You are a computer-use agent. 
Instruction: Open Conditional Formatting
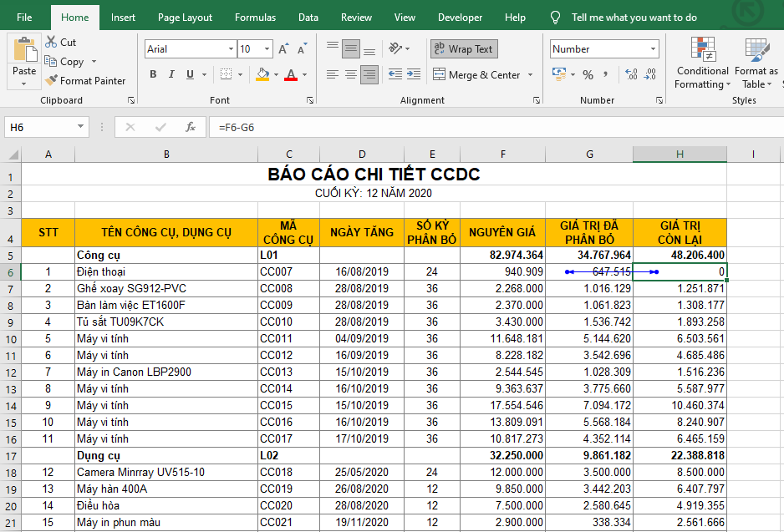pos(701,63)
